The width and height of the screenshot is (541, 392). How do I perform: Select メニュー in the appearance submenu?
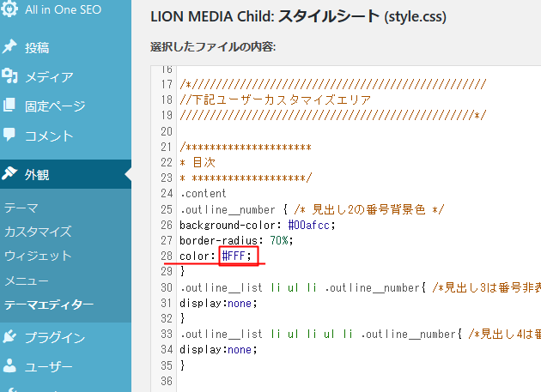coord(26,280)
